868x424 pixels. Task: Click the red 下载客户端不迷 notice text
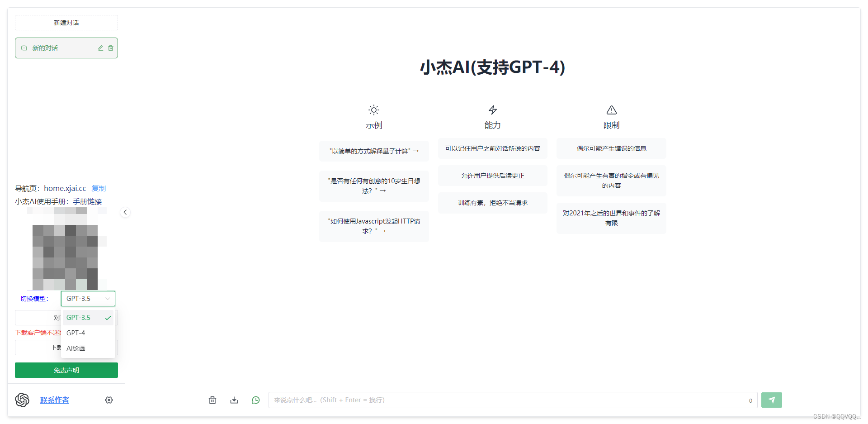(38, 333)
